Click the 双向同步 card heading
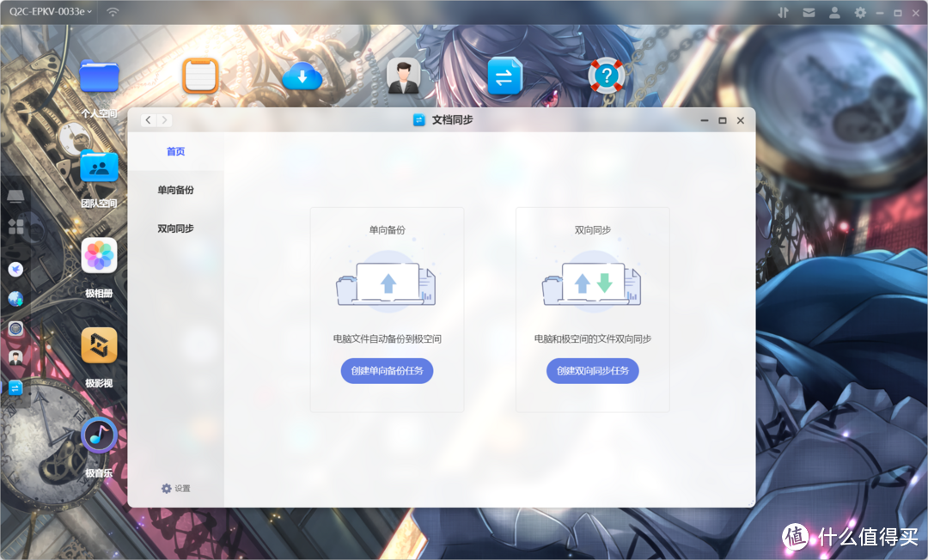928x560 pixels. tap(592, 230)
